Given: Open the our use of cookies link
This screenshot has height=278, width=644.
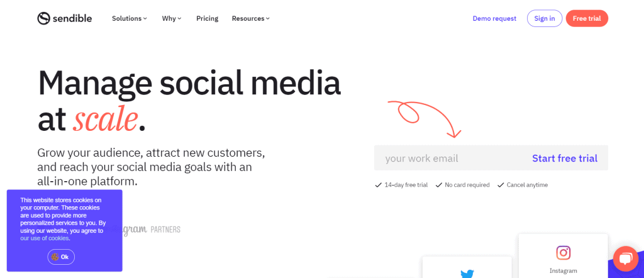Looking at the screenshot, I should [45, 238].
